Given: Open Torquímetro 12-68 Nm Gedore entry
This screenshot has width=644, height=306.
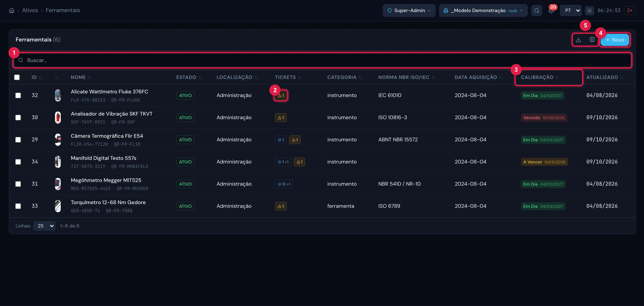Looking at the screenshot, I should tap(108, 202).
